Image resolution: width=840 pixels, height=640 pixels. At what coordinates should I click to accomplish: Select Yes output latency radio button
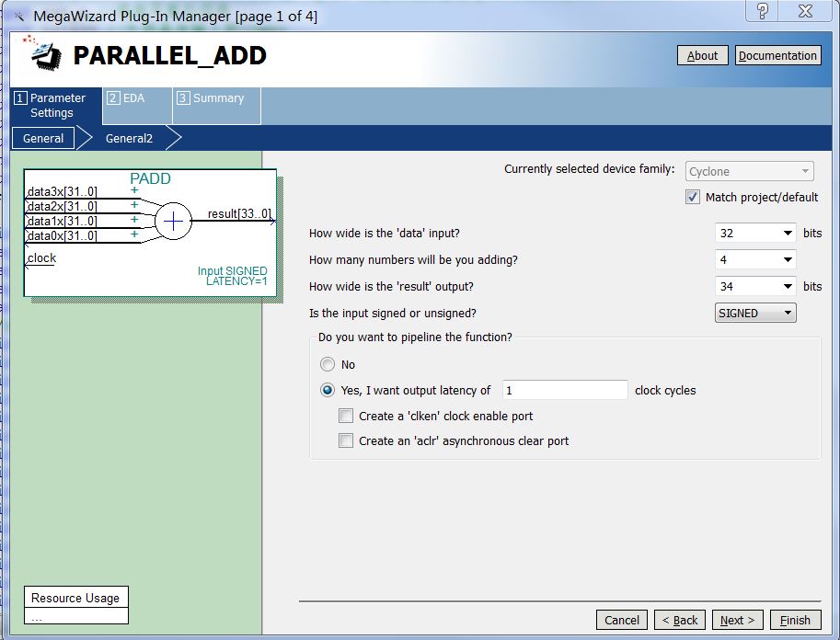tap(328, 391)
